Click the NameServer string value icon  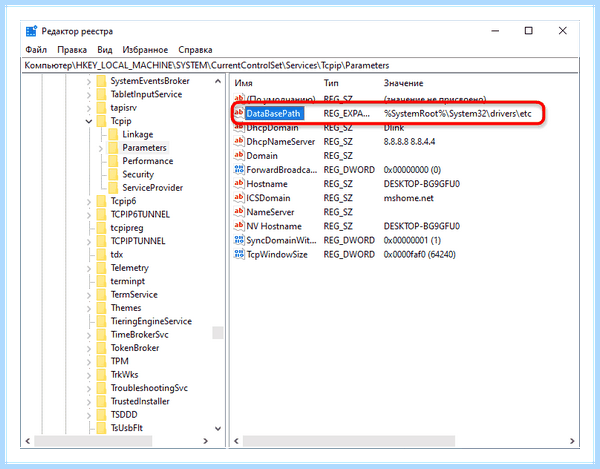pos(239,212)
